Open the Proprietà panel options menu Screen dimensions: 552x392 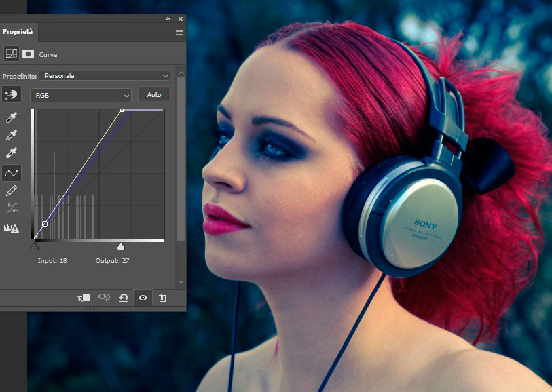[179, 33]
